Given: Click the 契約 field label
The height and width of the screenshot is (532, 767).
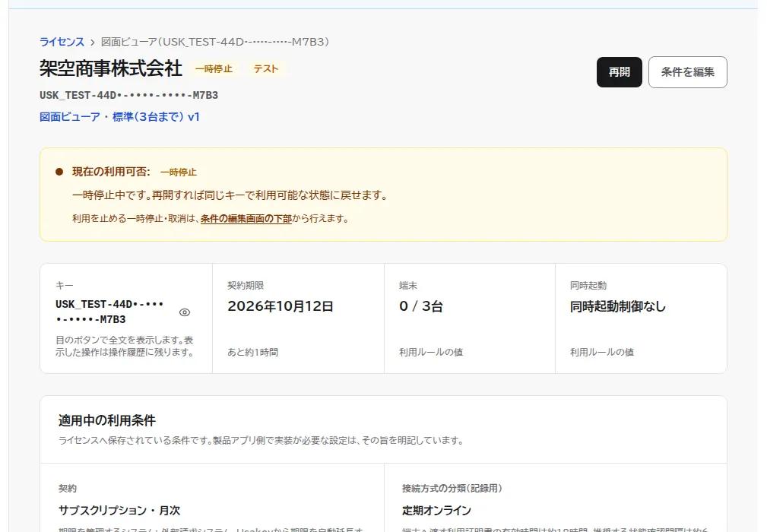Looking at the screenshot, I should (x=68, y=489).
